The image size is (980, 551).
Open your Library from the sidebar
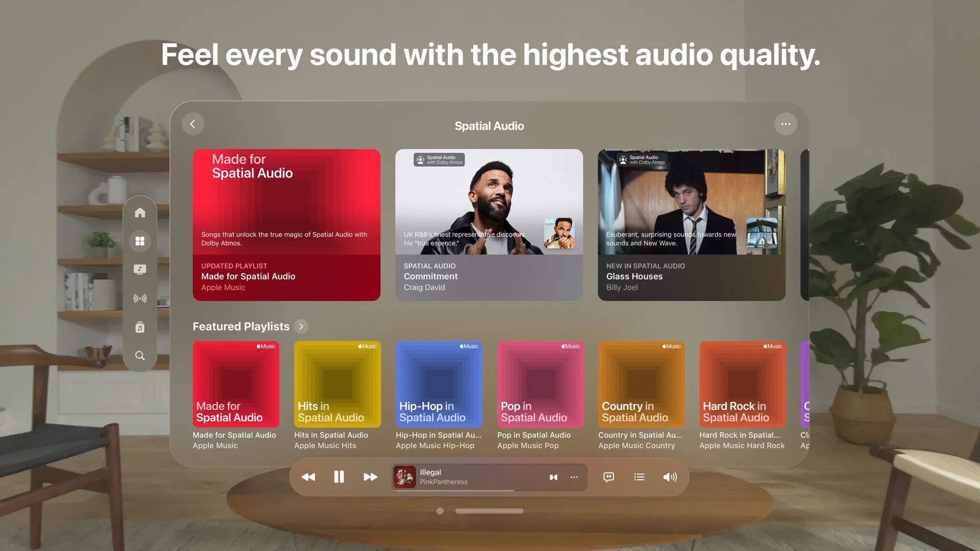(140, 327)
